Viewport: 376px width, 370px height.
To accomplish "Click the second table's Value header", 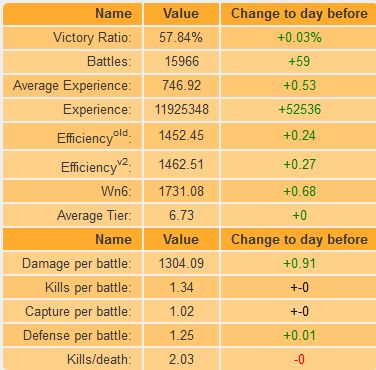I will [x=181, y=239].
